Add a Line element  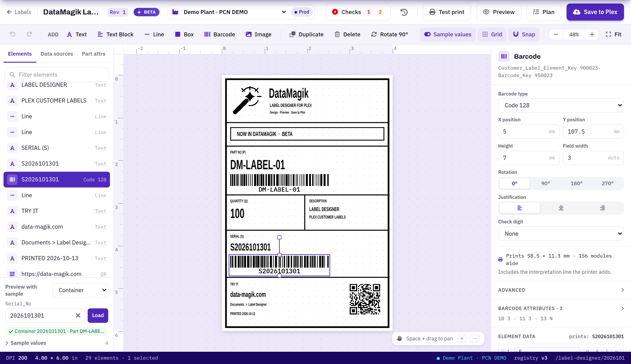pos(154,34)
